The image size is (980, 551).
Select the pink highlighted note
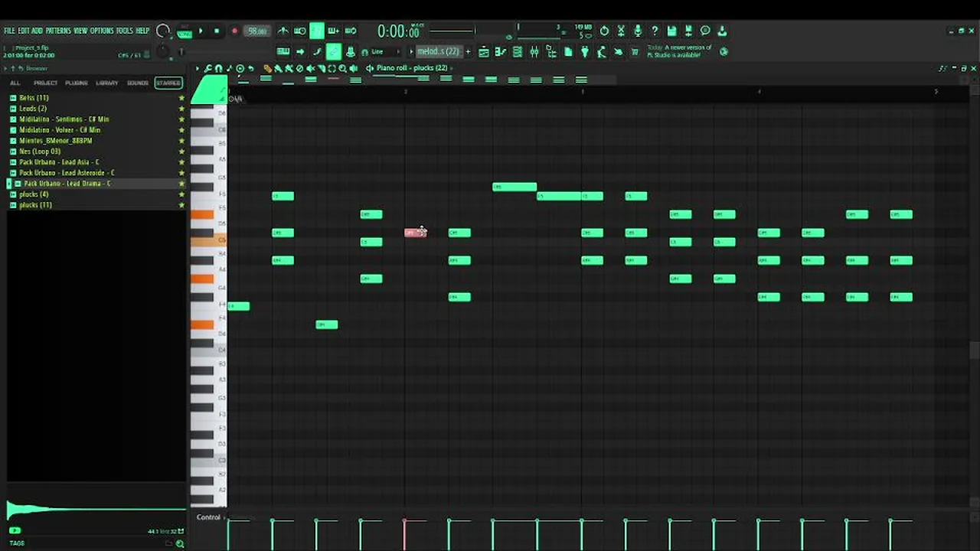[x=415, y=233]
